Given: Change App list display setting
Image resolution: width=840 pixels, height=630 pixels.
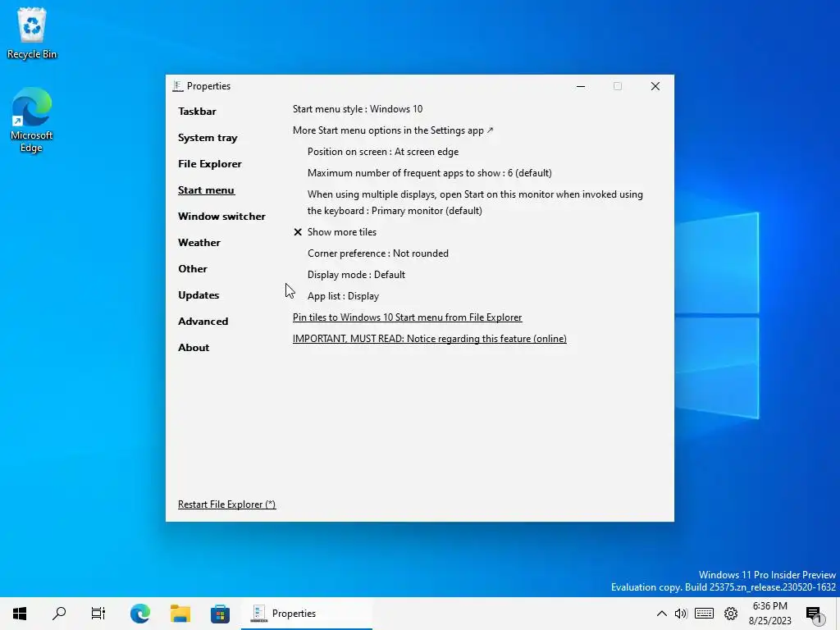Looking at the screenshot, I should click(343, 296).
